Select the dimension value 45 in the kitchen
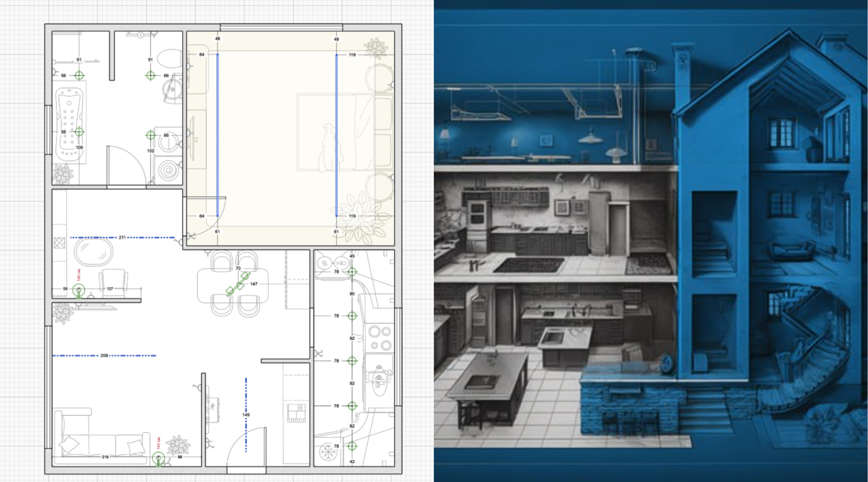This screenshot has height=482, width=868. [x=352, y=256]
